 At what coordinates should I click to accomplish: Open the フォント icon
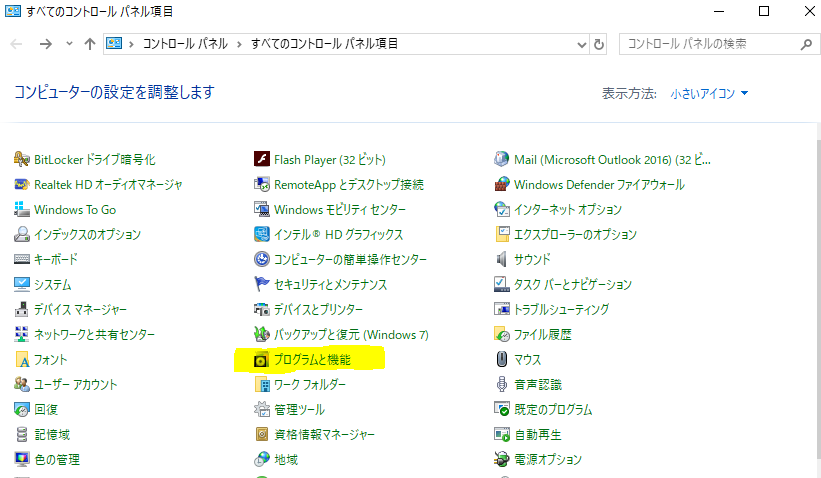pos(21,359)
